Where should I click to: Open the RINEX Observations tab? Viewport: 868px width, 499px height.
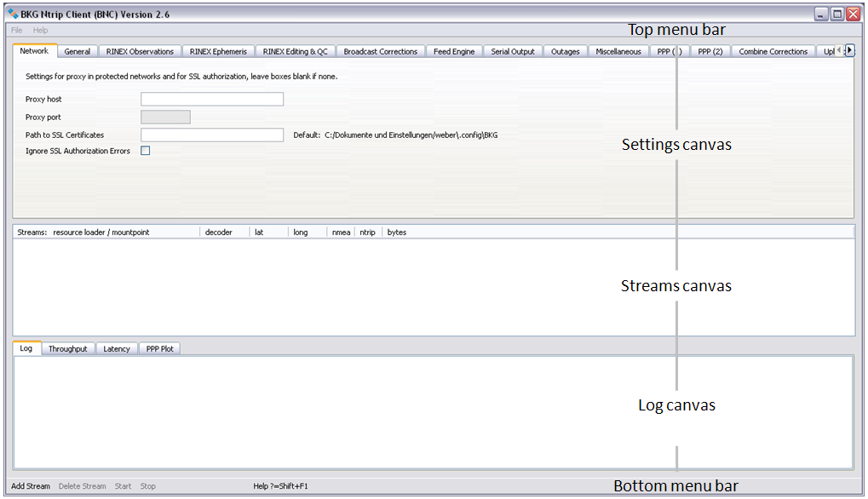(x=140, y=52)
